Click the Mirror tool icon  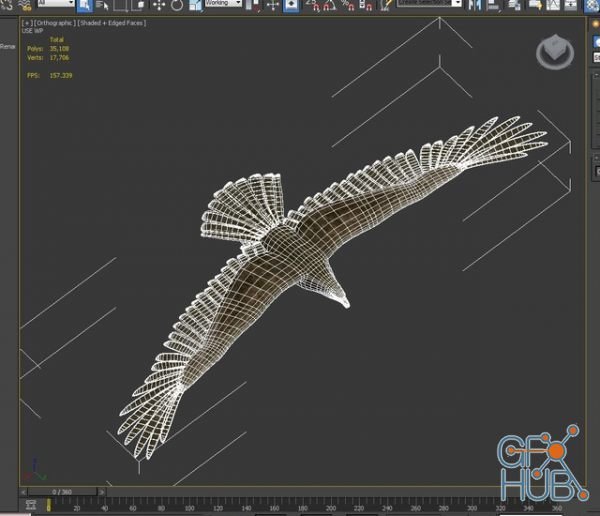click(x=475, y=5)
